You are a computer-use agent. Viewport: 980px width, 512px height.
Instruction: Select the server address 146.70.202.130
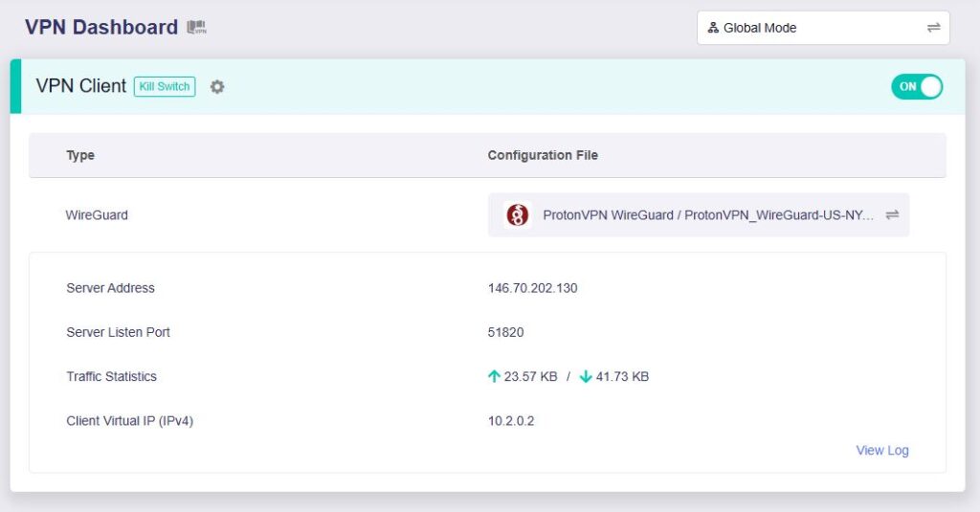[x=532, y=288]
